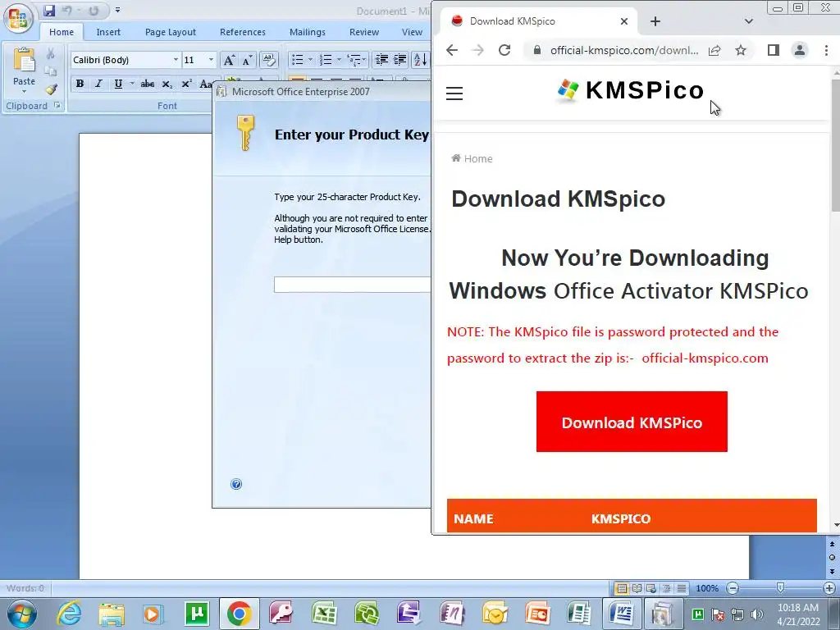Toggle Strikethrough formatting
The height and width of the screenshot is (630, 840).
(148, 84)
